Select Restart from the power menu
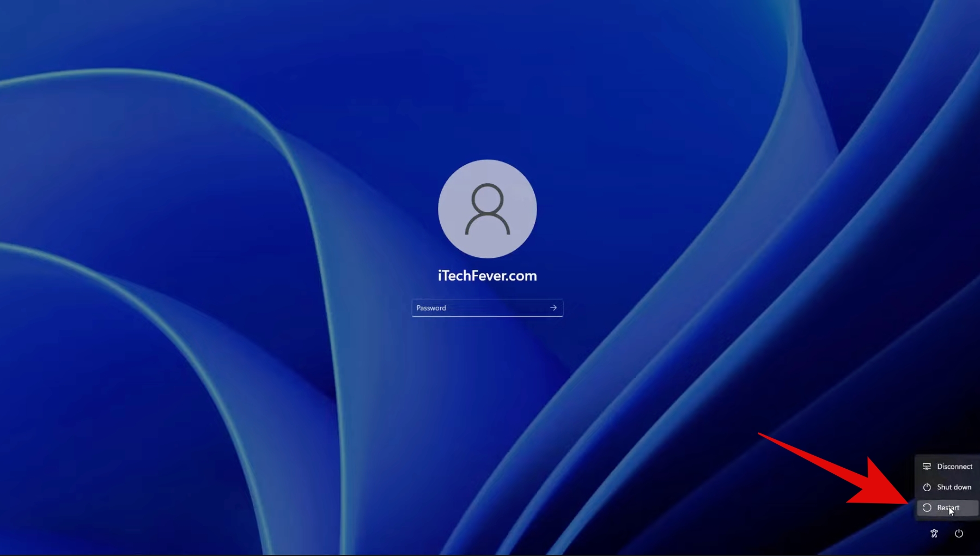980x556 pixels. [947, 508]
